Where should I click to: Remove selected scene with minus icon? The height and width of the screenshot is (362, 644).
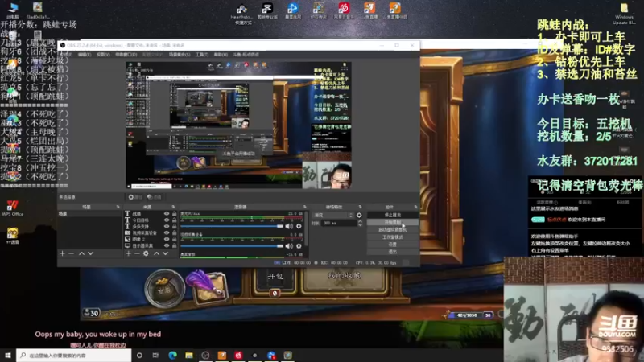(x=71, y=253)
